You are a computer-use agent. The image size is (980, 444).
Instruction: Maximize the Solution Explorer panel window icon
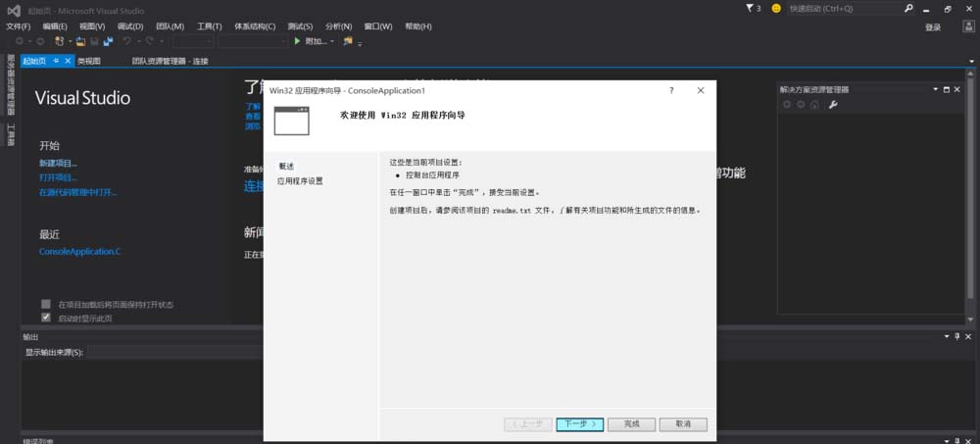[947, 89]
